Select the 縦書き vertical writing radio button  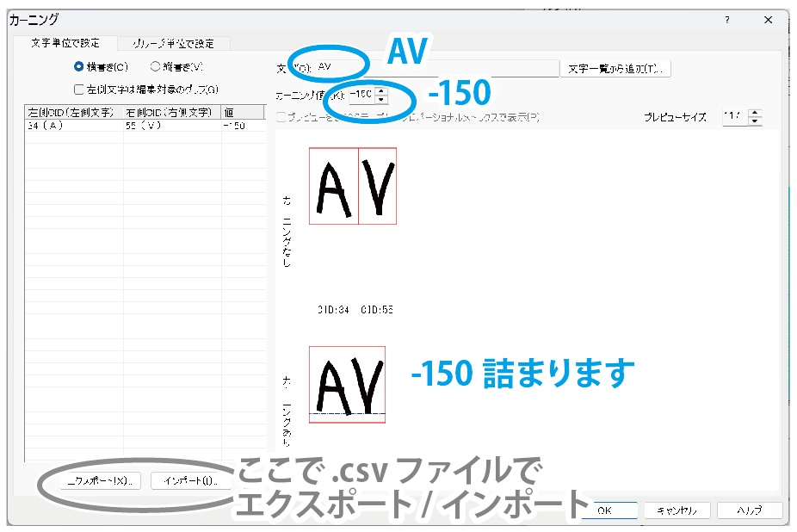(x=155, y=66)
